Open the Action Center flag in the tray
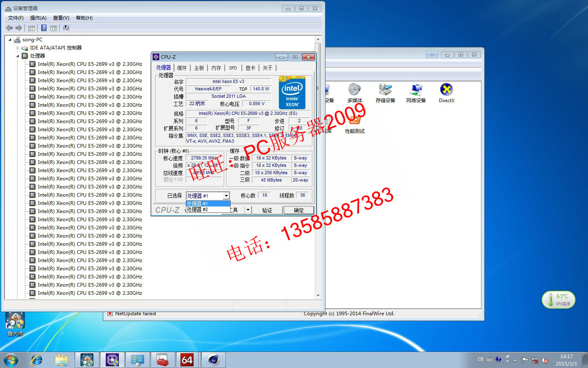The height and width of the screenshot is (368, 588). [525, 360]
